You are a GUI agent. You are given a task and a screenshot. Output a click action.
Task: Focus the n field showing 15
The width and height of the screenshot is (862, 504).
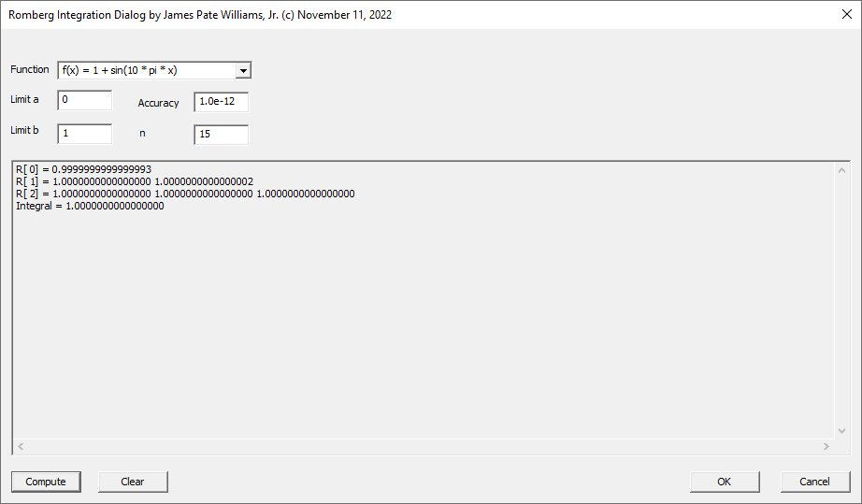pos(221,135)
